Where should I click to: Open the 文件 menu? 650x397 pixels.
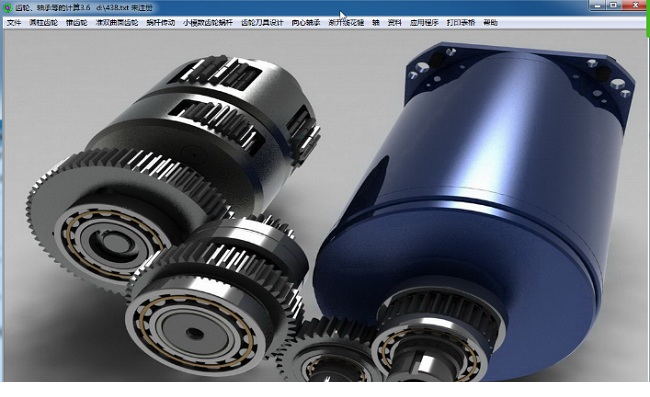pos(14,23)
